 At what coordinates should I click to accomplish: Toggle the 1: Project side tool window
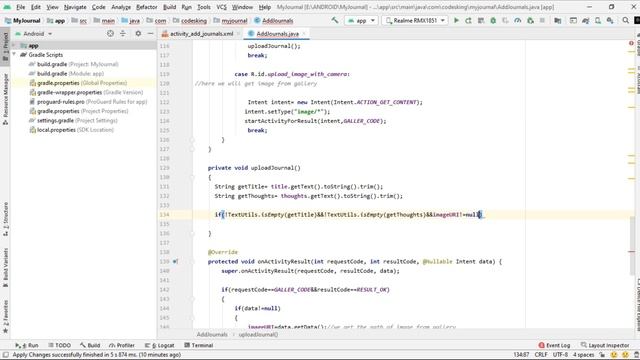[x=5, y=46]
